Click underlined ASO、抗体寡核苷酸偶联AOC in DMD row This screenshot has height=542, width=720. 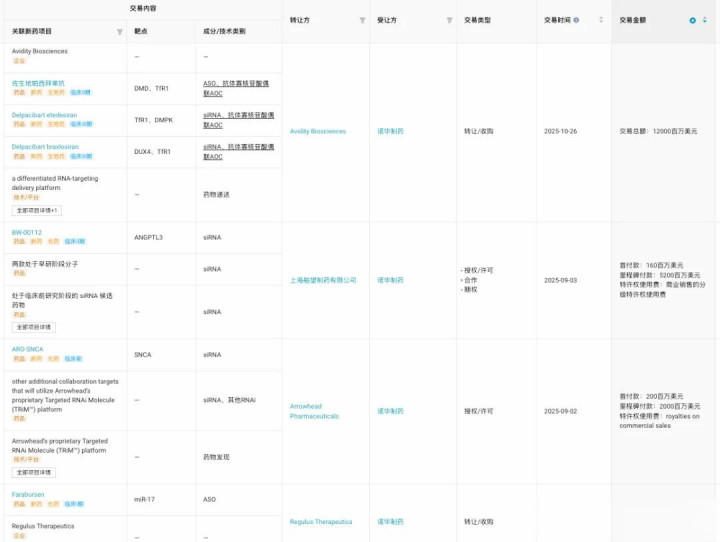(x=236, y=88)
